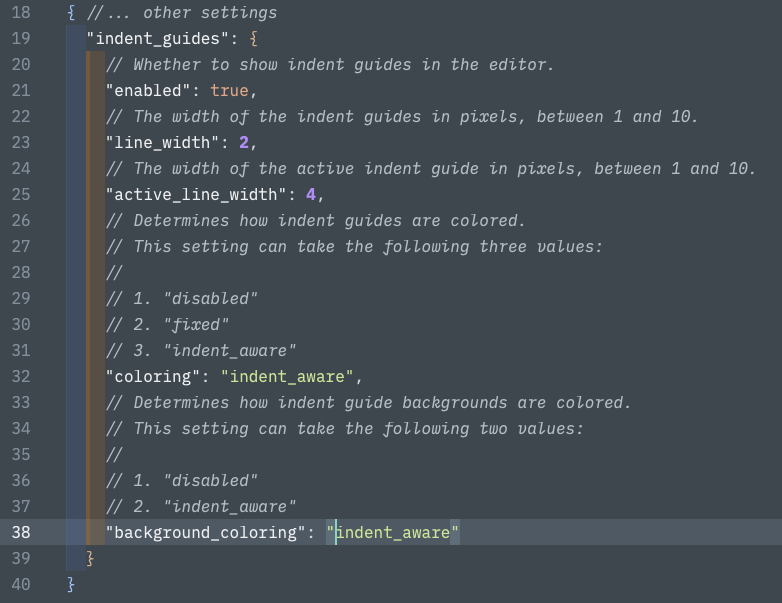Click the '// 1. "disabled"' comment on line 36
Image resolution: width=782 pixels, height=603 pixels.
tap(182, 481)
